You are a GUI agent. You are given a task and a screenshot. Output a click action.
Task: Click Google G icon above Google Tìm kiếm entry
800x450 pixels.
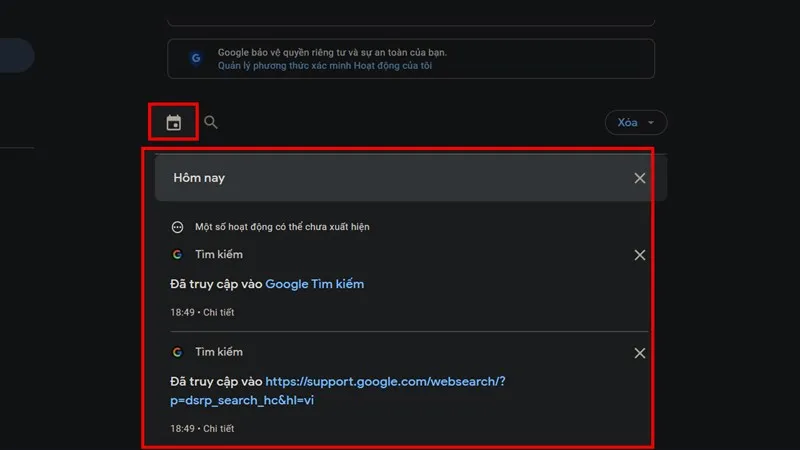pos(177,255)
